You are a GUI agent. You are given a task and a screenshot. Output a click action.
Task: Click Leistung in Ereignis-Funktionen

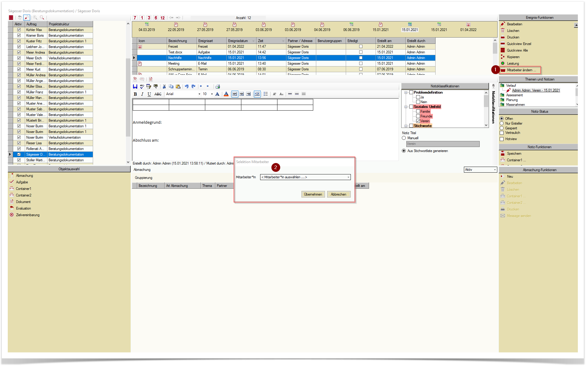point(513,64)
